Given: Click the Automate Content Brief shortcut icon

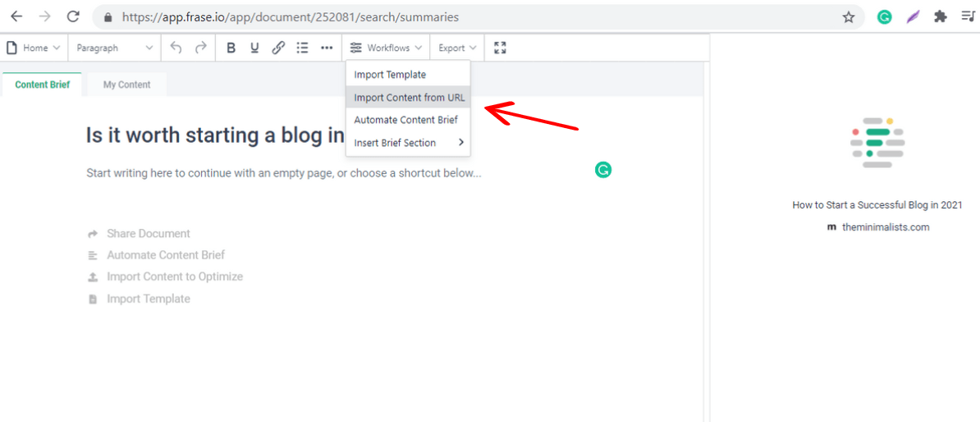Looking at the screenshot, I should tap(93, 255).
